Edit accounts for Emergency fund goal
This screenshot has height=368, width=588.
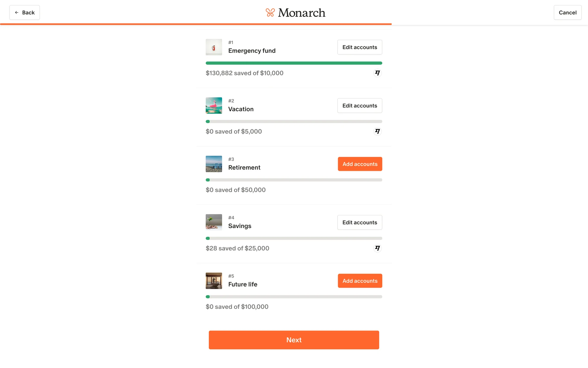360,47
